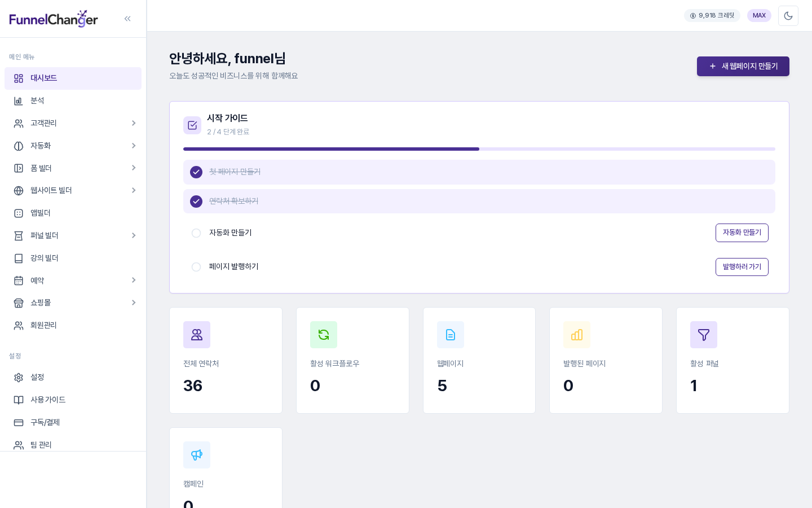
Task: Open 앱빌더 in the sidebar
Action: pos(73,213)
